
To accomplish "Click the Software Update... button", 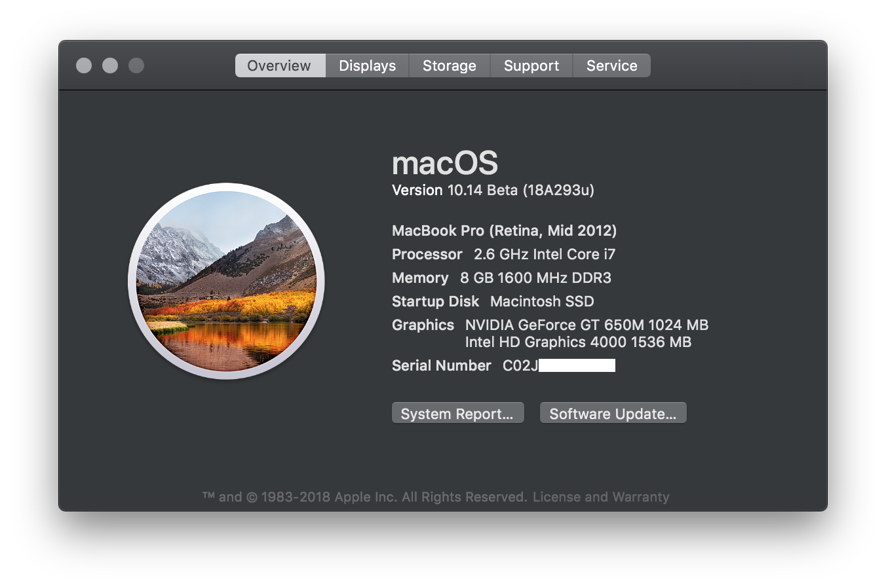I will tap(613, 413).
